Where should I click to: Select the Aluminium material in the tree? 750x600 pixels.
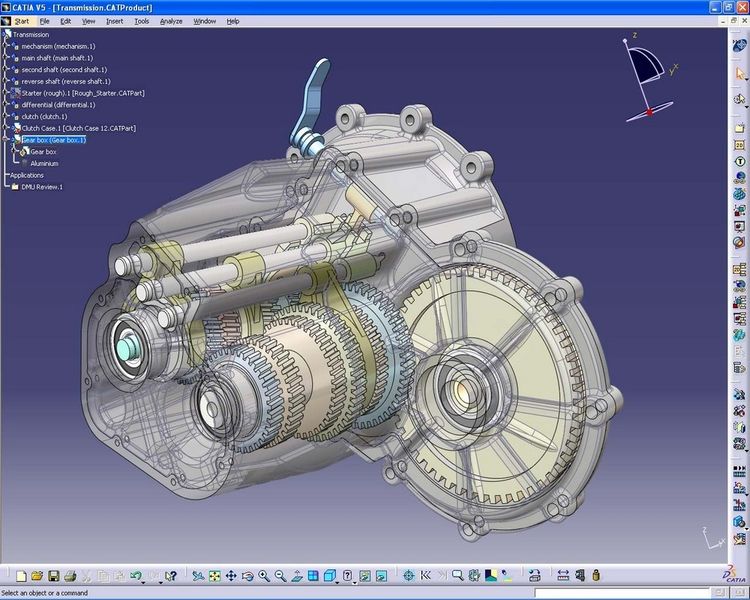(44, 163)
